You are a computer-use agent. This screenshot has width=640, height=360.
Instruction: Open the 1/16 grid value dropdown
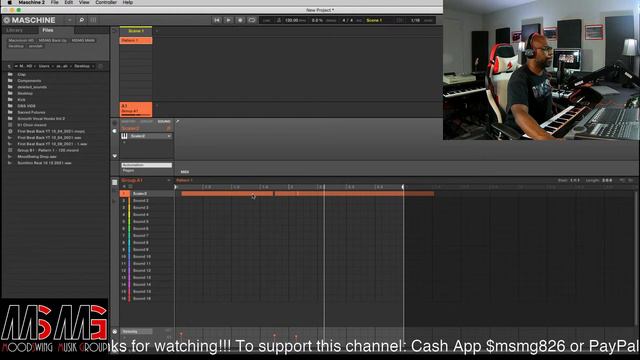(415, 20)
